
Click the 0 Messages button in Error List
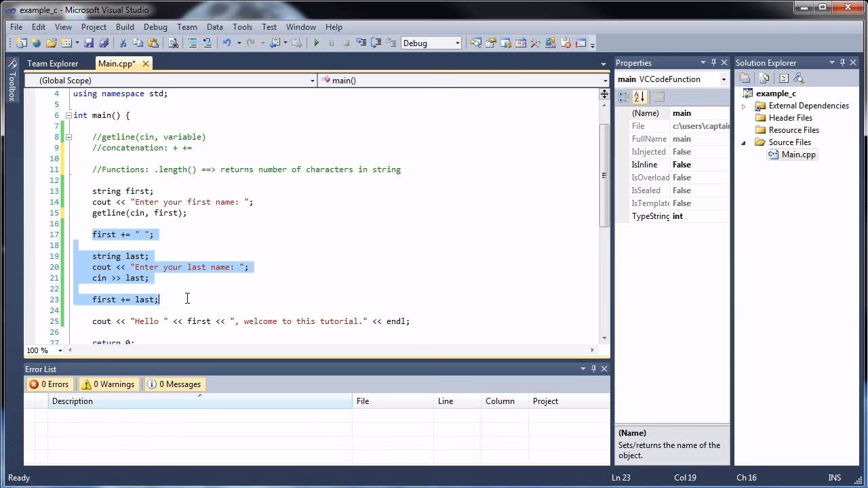[x=174, y=384]
